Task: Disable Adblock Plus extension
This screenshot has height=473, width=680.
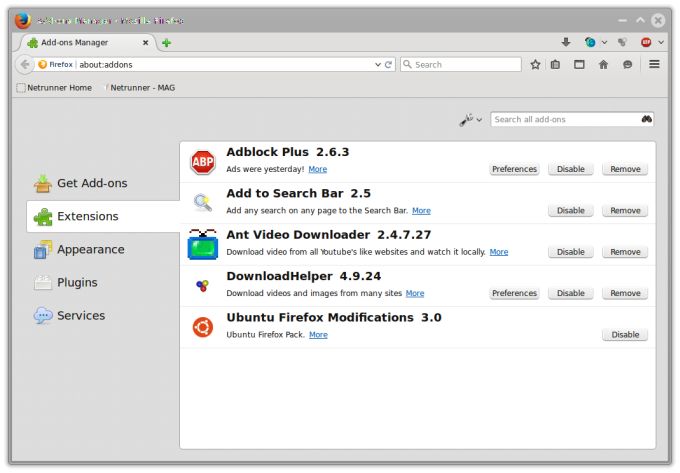Action: click(571, 169)
